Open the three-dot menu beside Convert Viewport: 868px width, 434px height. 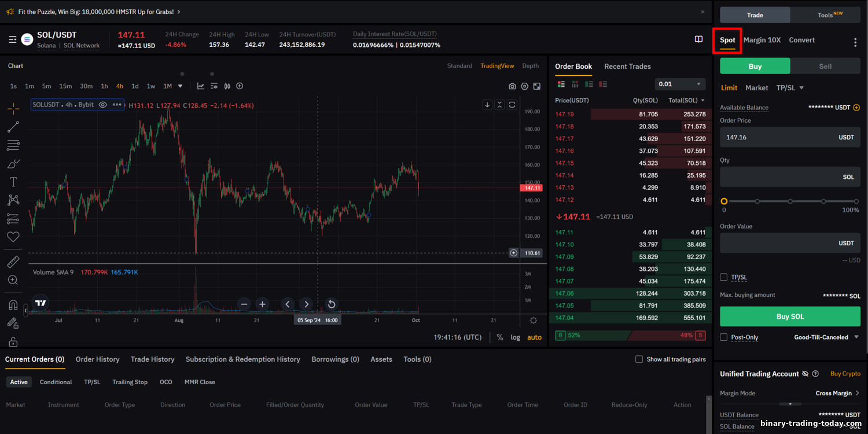(855, 42)
